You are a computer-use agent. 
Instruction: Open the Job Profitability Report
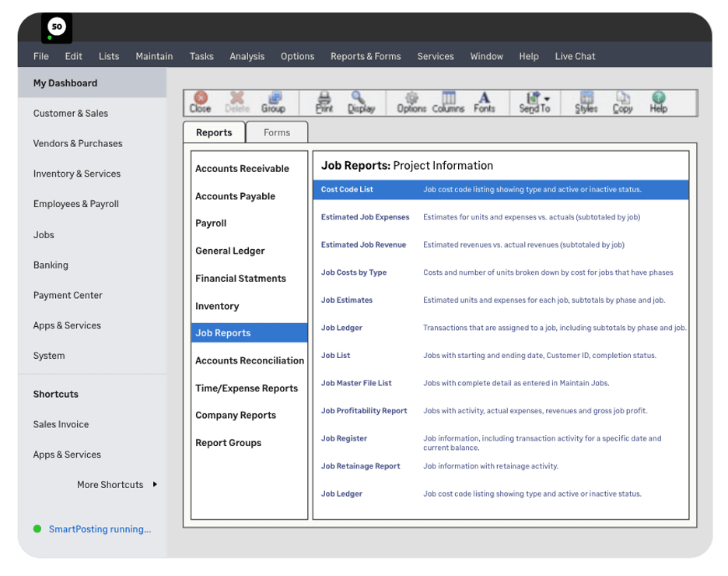[x=363, y=410]
